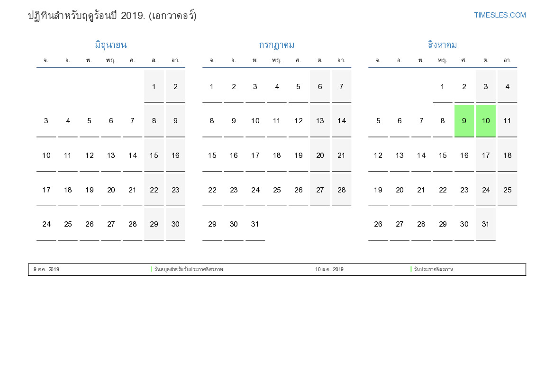
Task: Select day 31 in the สิงหาคม calendar
Action: pyautogui.click(x=486, y=224)
